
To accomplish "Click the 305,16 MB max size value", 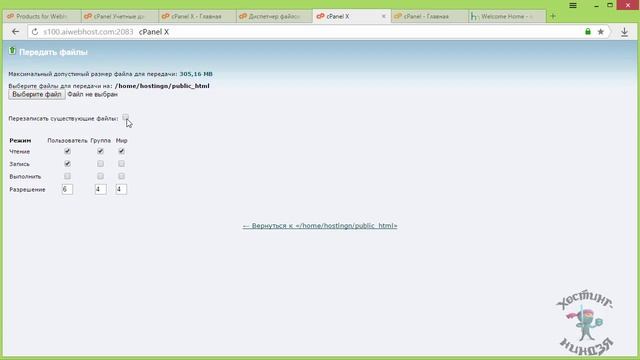I will click(196, 74).
